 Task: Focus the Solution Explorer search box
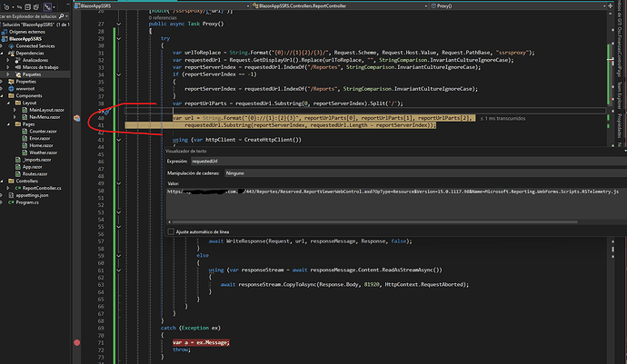29,16
